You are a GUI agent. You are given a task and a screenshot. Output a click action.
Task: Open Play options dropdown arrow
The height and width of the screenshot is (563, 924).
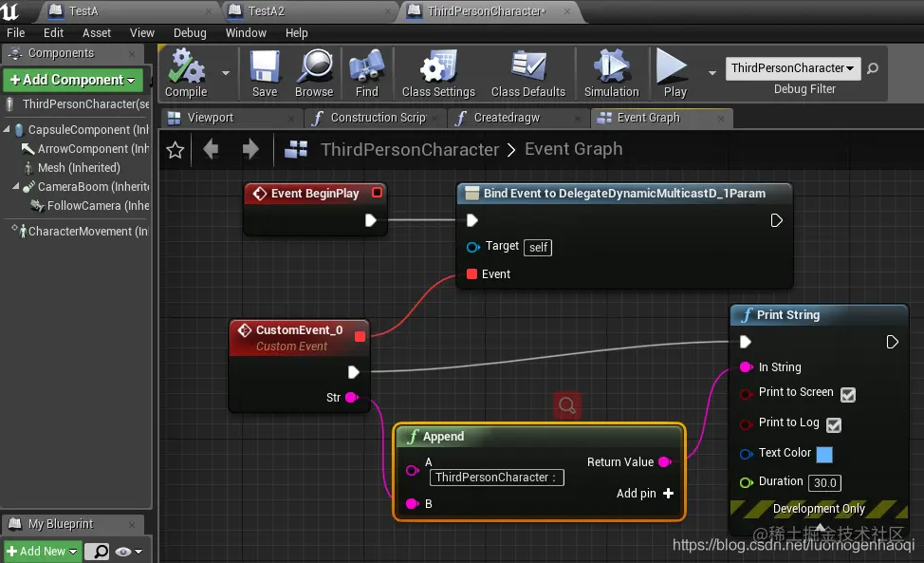click(x=711, y=73)
